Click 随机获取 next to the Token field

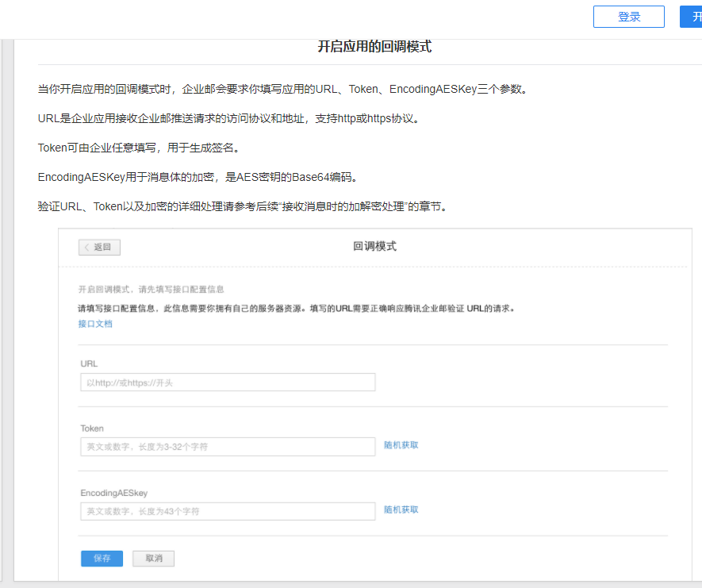[401, 445]
